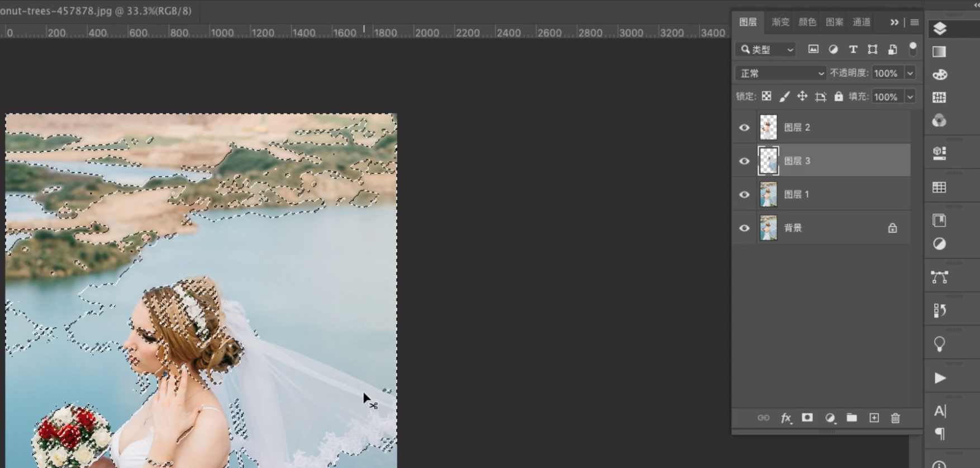
Task: Click the 背景 layer lock icon
Action: (892, 228)
